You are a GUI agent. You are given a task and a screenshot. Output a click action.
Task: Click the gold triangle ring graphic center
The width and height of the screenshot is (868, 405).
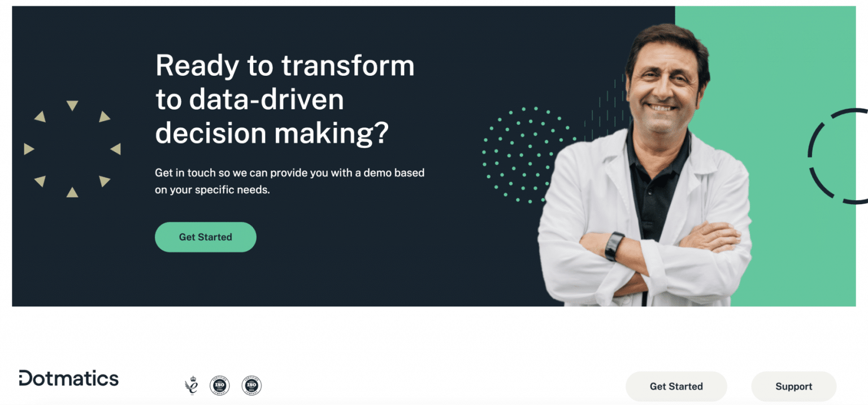[x=72, y=149]
